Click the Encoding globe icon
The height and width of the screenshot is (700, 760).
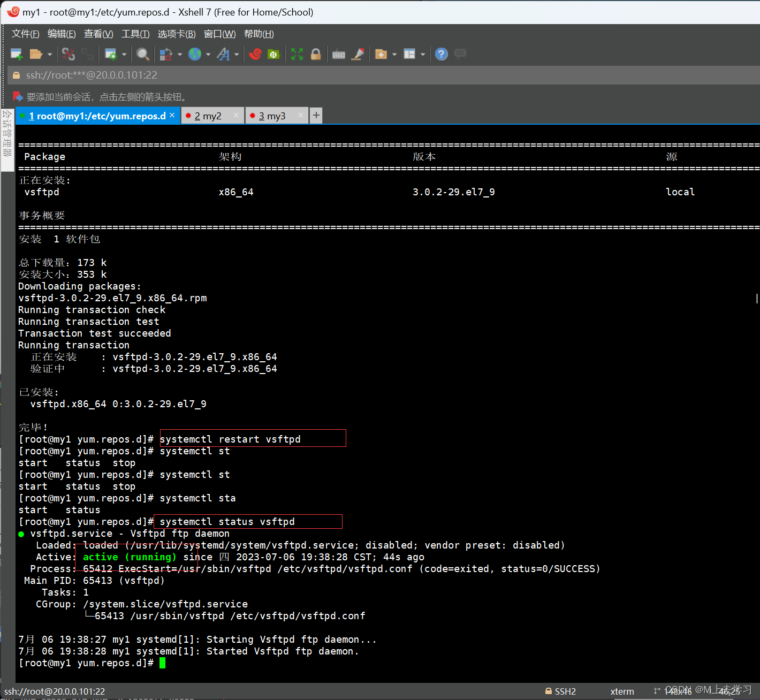click(195, 54)
